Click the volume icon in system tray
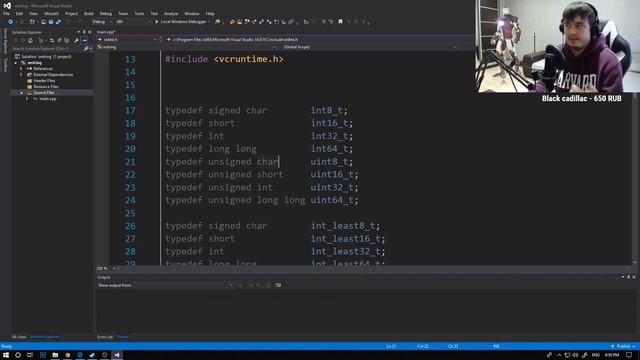 576,355
